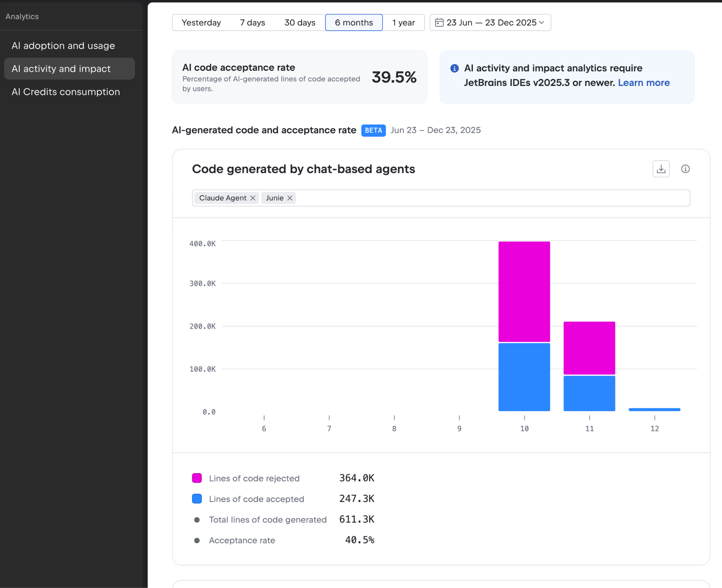Select the 30 days range tab
722x588 pixels.
(x=300, y=23)
